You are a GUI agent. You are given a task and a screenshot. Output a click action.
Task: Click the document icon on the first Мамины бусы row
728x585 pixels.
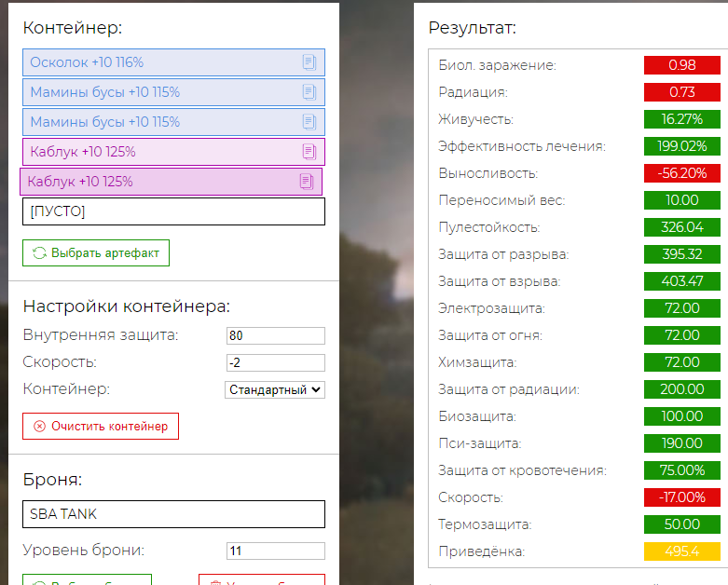(310, 92)
